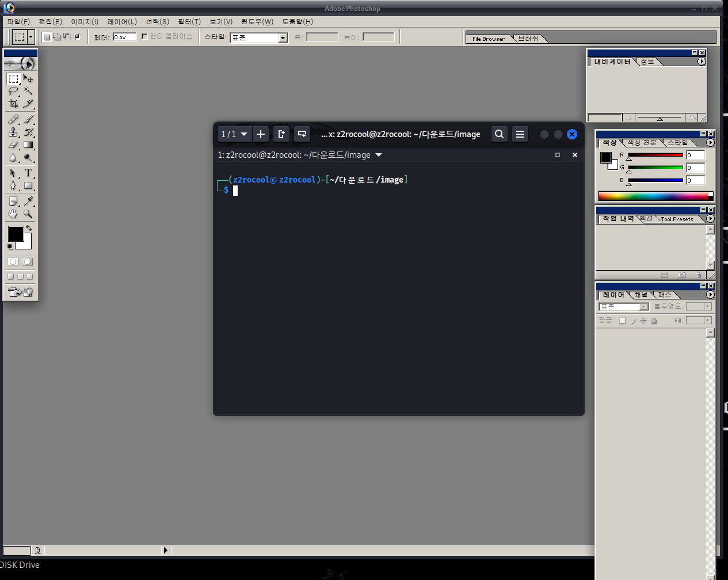Click the terminal search button
Screen dimensions: 728x580
(500, 134)
